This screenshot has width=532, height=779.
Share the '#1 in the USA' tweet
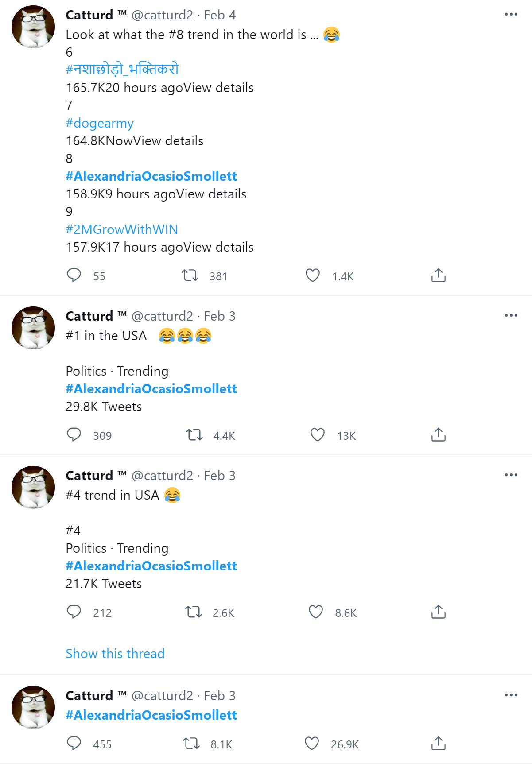(438, 435)
